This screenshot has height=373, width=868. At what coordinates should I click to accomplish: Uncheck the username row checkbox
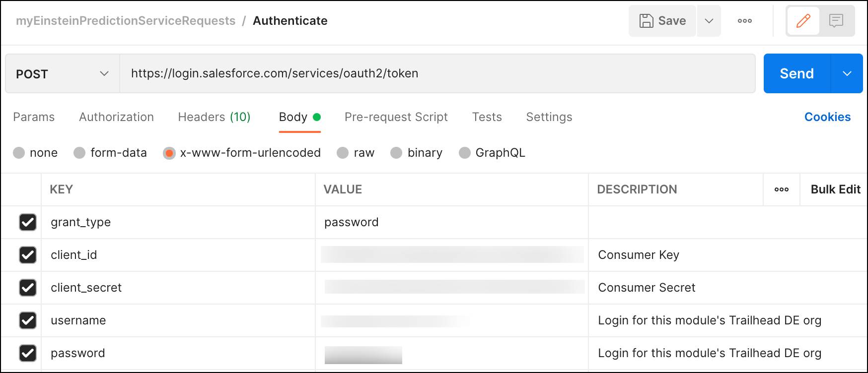[x=28, y=320]
